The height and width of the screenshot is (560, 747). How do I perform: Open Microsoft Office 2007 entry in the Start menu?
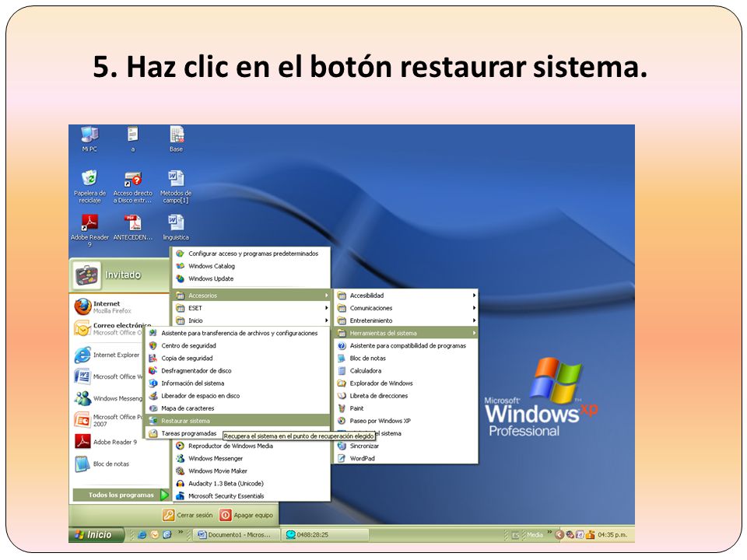109,420
